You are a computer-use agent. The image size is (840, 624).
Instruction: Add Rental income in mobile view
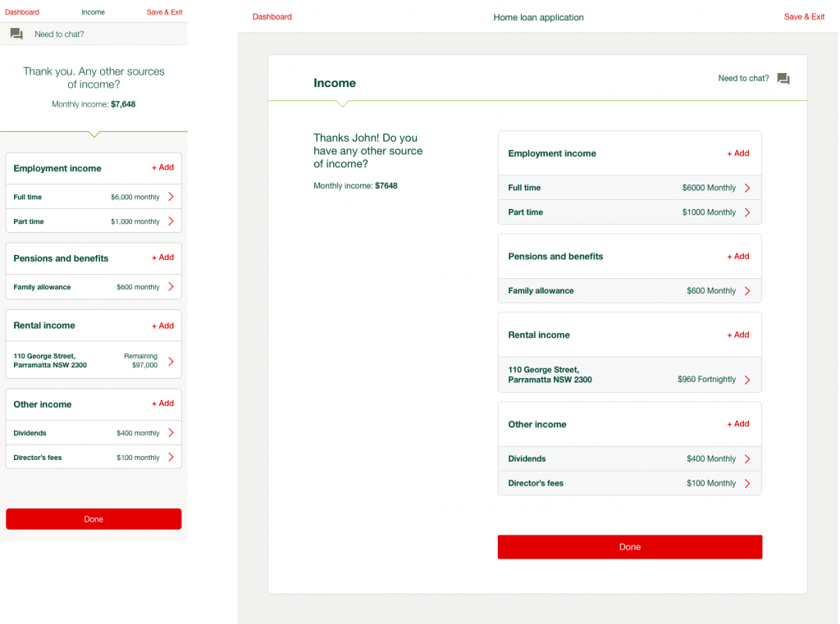162,326
